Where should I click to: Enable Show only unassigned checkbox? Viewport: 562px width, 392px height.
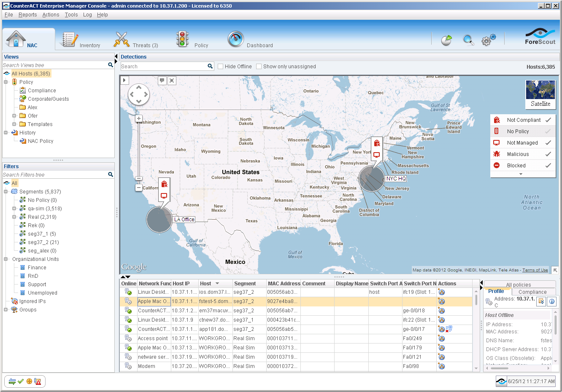(259, 66)
